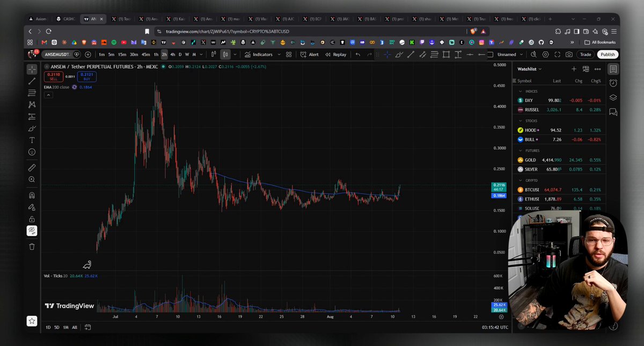
Task: Expand the timeframe interval dropdown
Action: tap(201, 54)
